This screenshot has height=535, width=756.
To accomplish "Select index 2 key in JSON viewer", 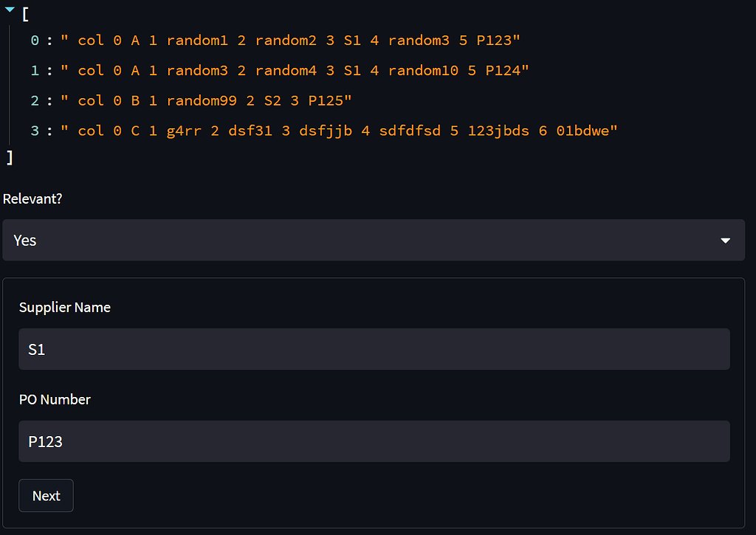I will coord(35,101).
